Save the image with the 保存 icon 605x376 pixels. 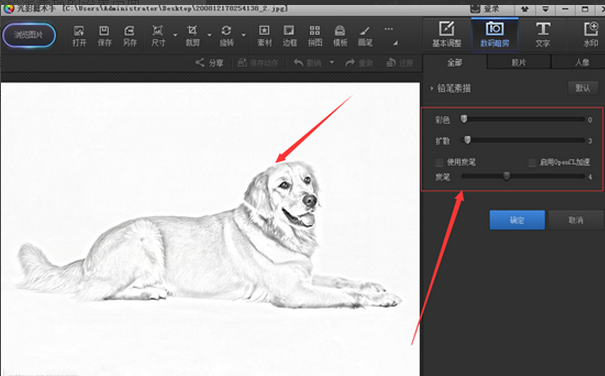click(x=104, y=36)
